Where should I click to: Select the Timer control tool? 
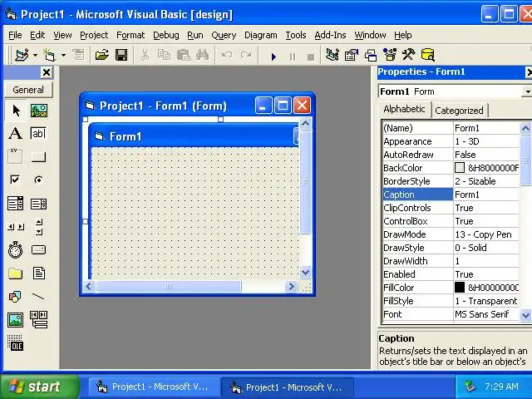[x=15, y=250]
